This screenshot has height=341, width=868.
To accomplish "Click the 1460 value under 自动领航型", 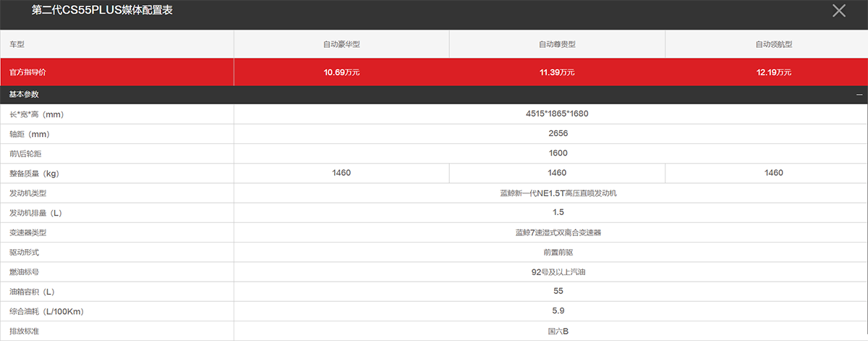I will [x=774, y=173].
